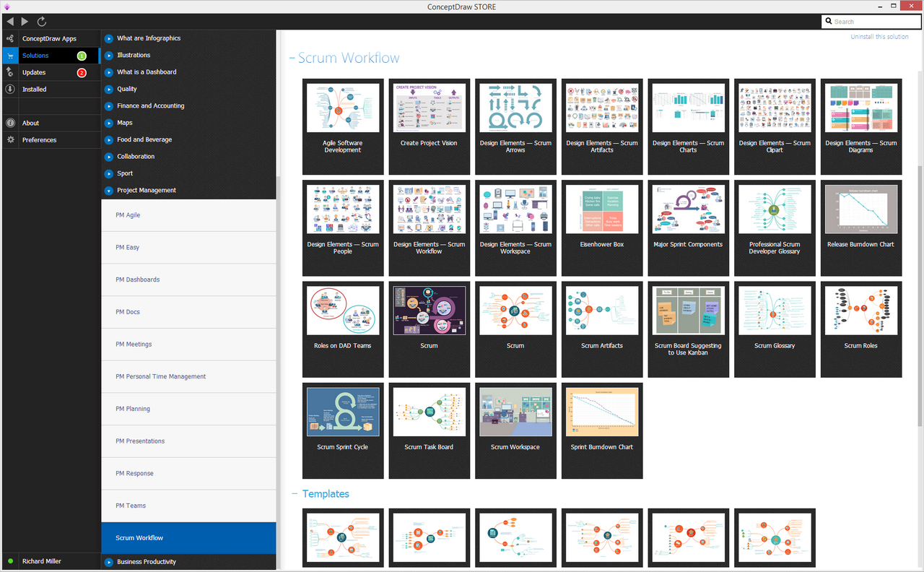Image resolution: width=924 pixels, height=572 pixels.
Task: Select PM Planning solution
Action: point(188,409)
